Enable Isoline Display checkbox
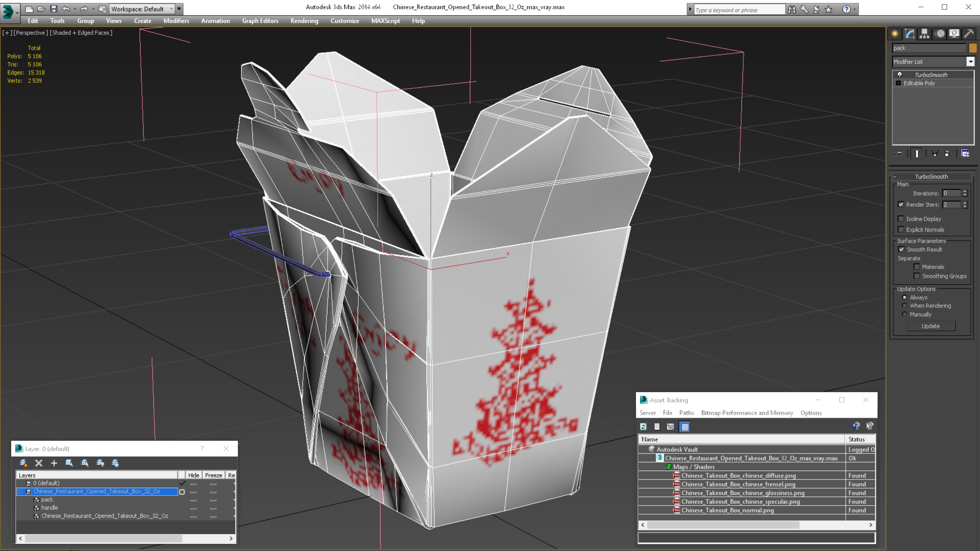Image resolution: width=980 pixels, height=551 pixels. 901,219
